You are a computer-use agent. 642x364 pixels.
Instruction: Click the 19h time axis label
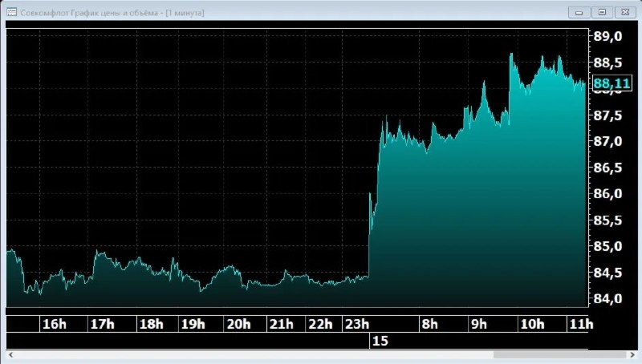193,325
